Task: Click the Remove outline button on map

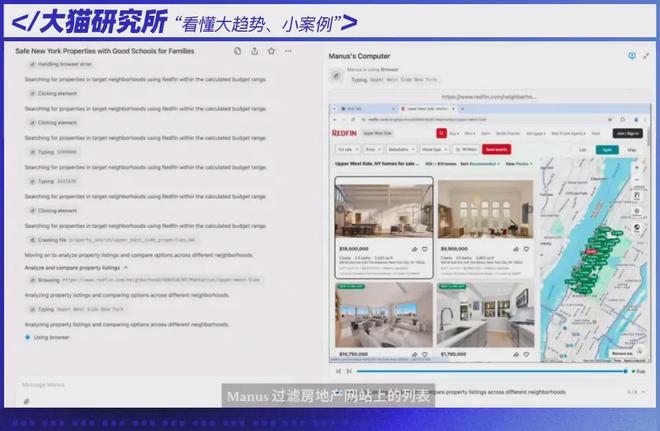Action: [x=622, y=353]
